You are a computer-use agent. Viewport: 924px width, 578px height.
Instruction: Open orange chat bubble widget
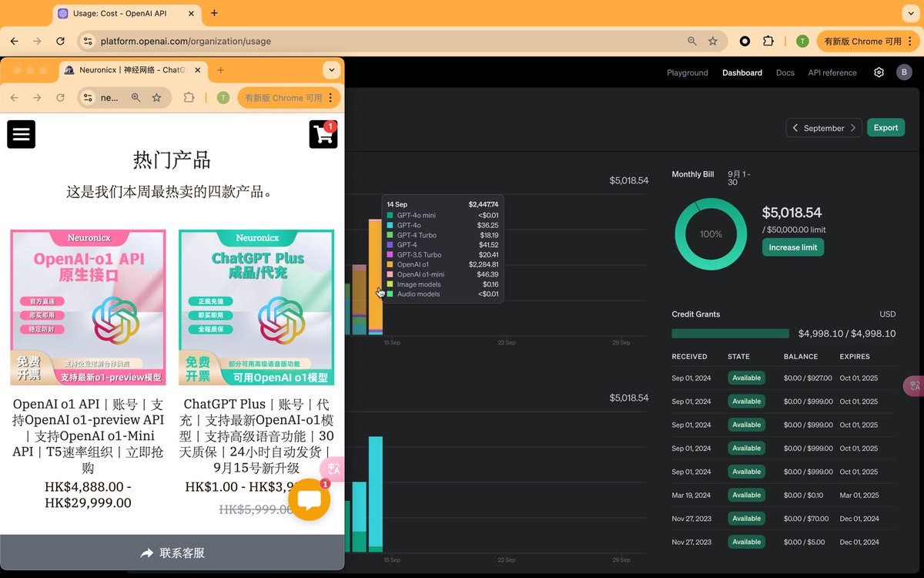click(309, 499)
